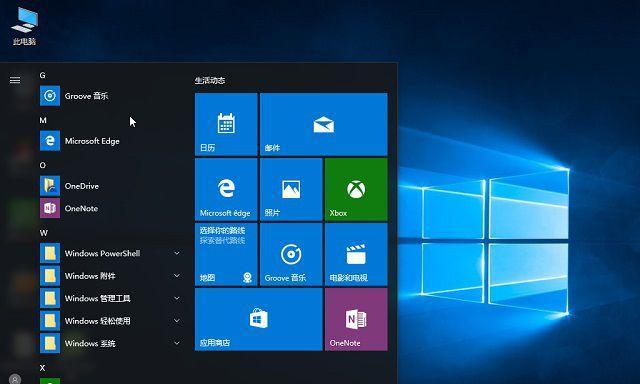Click the 生活动态 tile group title
Viewport: 640px width, 384px height.
click(x=210, y=80)
